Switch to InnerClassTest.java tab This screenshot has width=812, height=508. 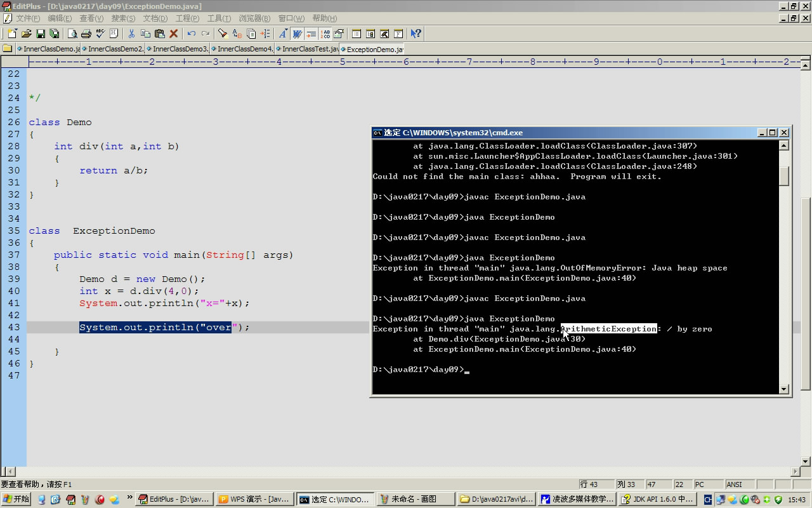[x=308, y=49]
